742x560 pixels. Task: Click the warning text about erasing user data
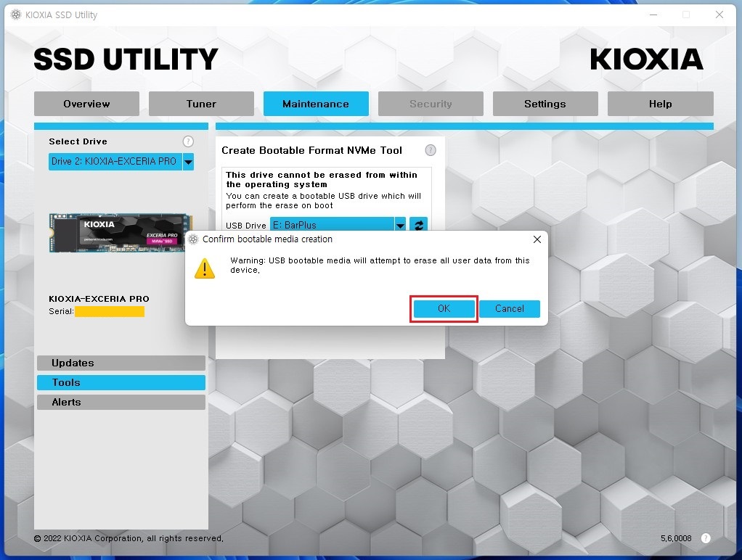coord(380,265)
